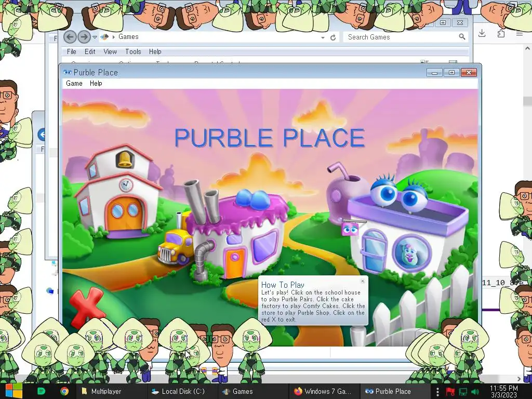Switch to Games taskbar item
The height and width of the screenshot is (399, 532).
(x=252, y=391)
